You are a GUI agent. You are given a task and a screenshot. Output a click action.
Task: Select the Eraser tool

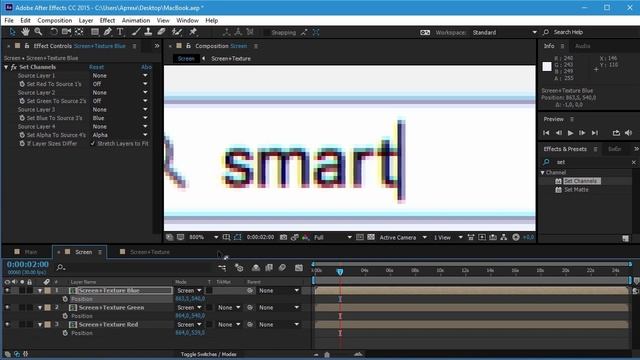(x=161, y=32)
